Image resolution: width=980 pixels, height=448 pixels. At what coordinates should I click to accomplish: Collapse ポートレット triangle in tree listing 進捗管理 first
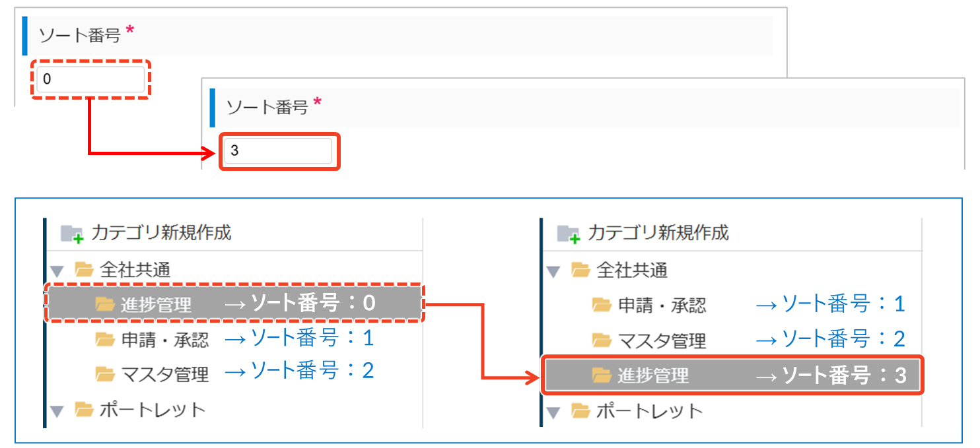[x=56, y=412]
